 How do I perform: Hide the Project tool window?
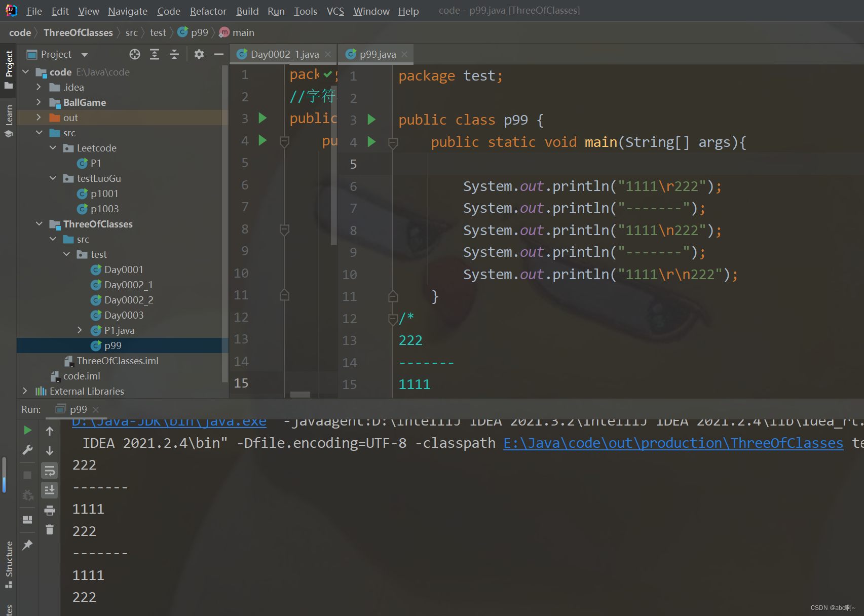219,54
